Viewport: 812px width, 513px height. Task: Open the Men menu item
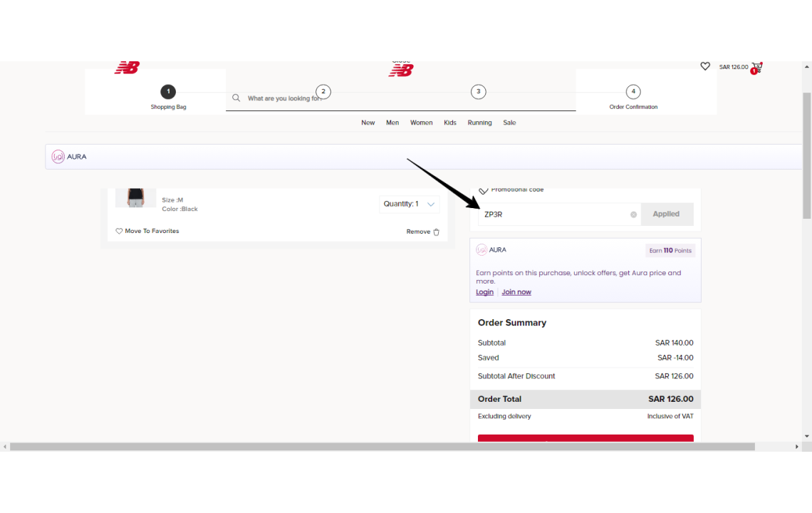click(x=392, y=123)
